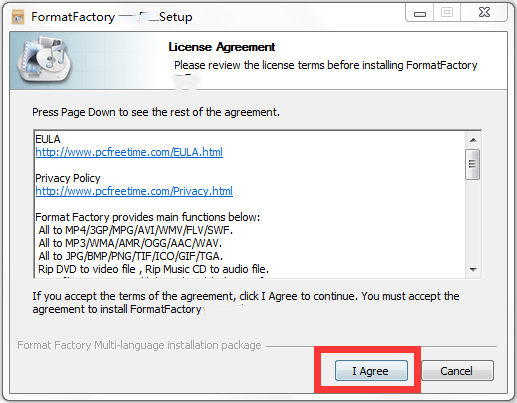Click the disabled maximize button
517x403 pixels.
pos(447,13)
